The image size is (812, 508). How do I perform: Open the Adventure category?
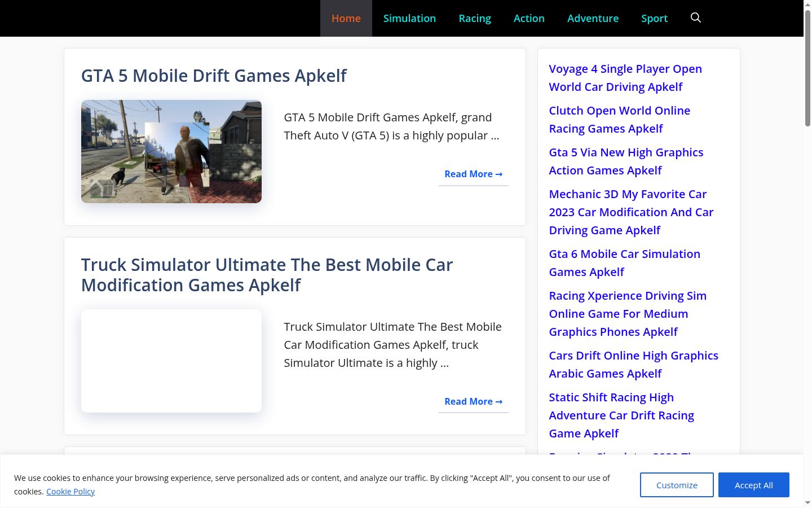(593, 18)
